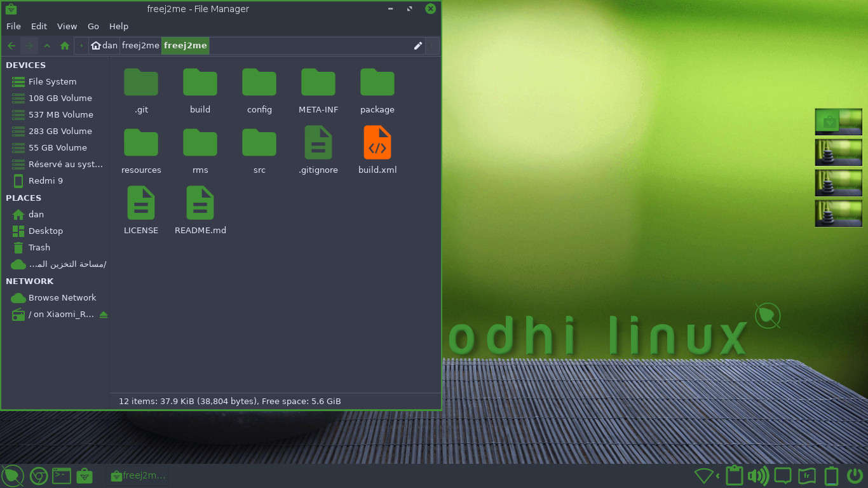Switch keyboard layout 'fr' indicator
Image resolution: width=868 pixels, height=488 pixels.
pos(807,475)
